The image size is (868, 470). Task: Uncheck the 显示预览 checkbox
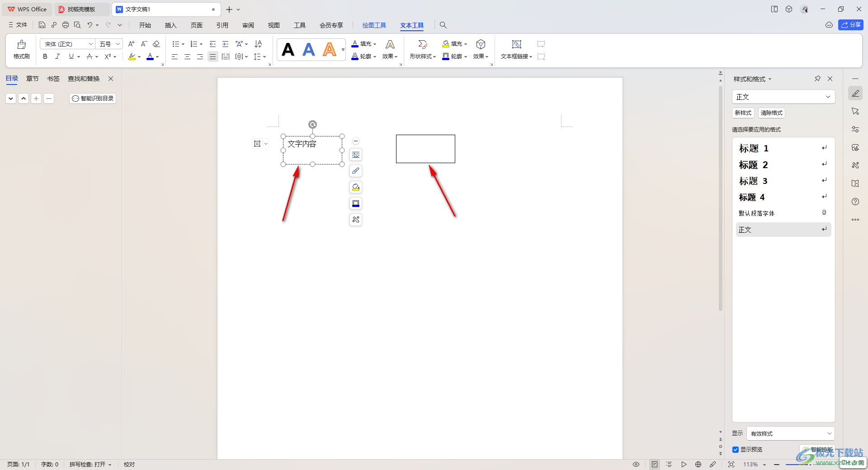click(736, 450)
